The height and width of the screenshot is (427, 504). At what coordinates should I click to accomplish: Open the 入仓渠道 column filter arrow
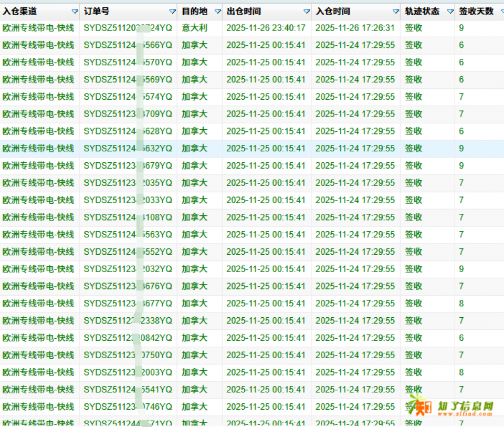point(75,12)
